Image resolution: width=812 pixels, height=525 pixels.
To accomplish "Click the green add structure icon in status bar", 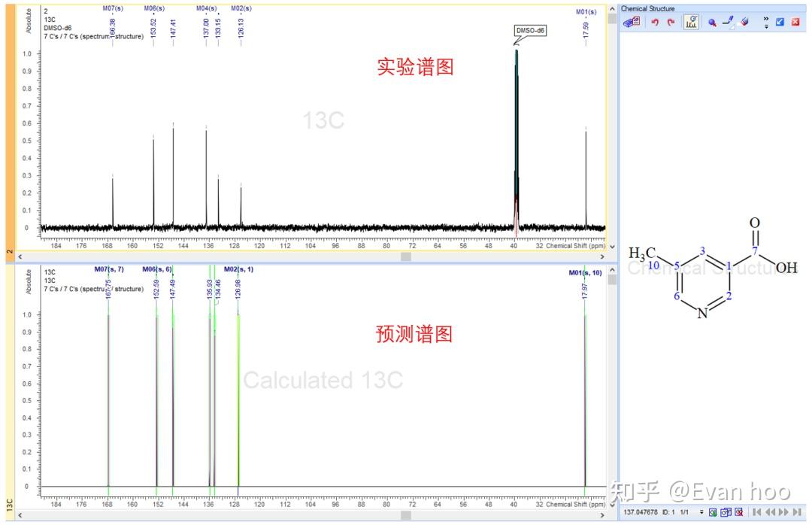I will pos(712,511).
